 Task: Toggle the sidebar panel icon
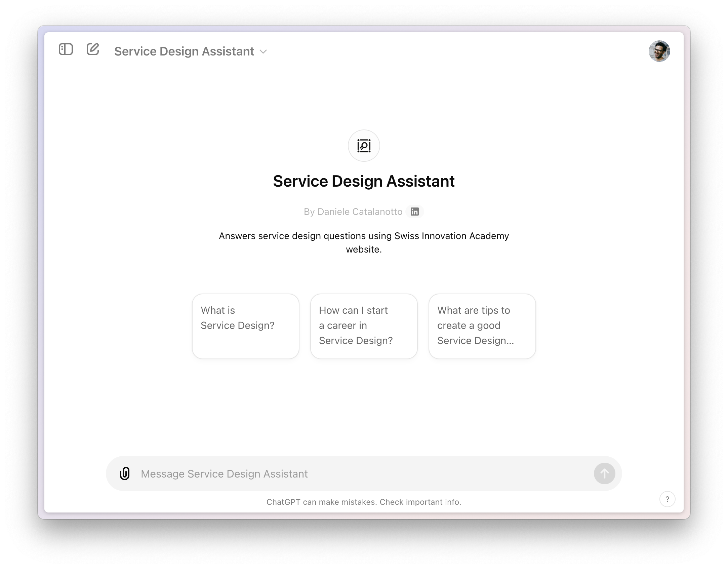coord(66,49)
